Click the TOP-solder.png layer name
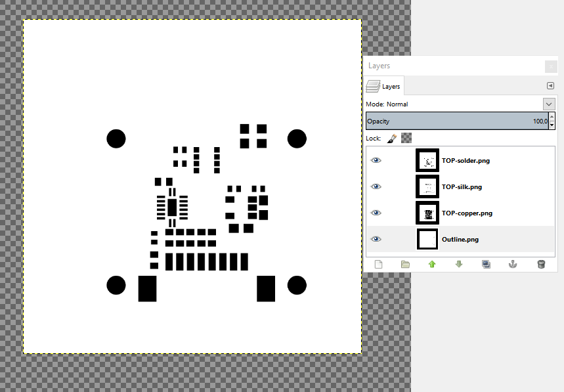 point(466,161)
